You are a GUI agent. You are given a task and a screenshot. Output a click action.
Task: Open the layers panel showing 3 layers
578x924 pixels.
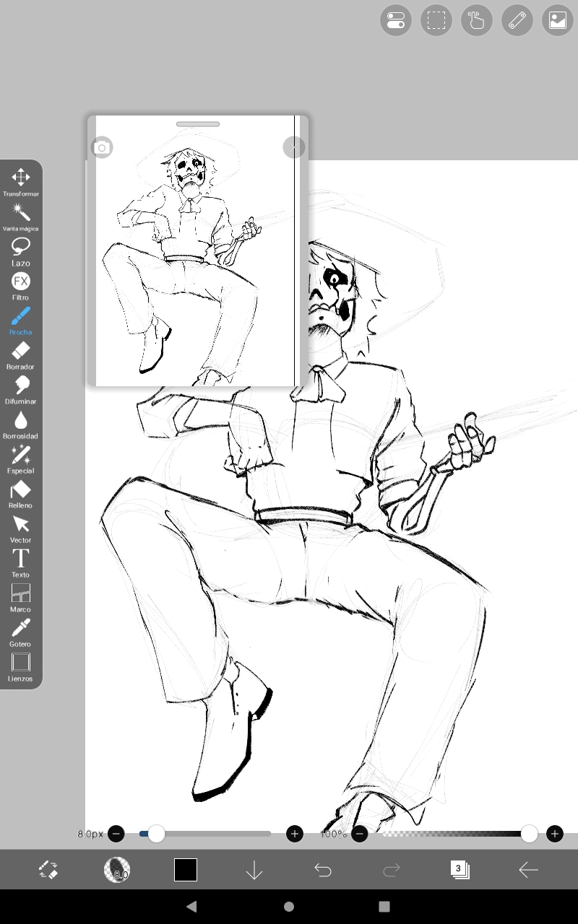[459, 870]
